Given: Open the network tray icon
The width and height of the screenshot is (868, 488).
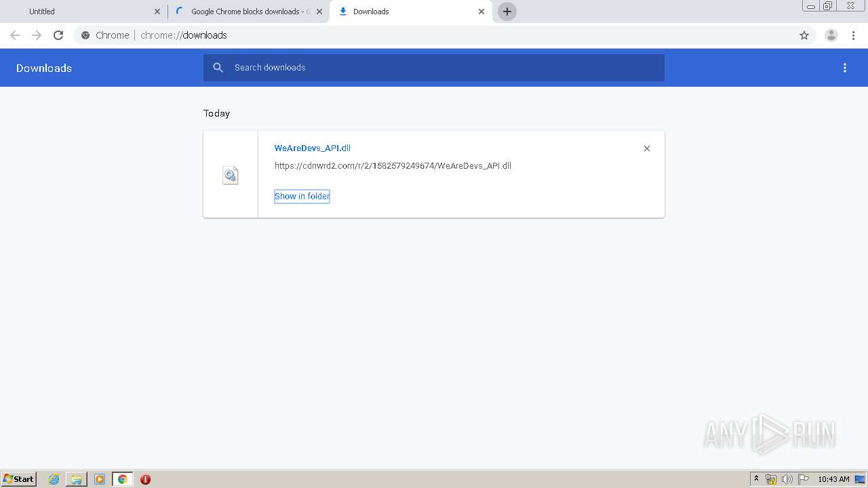Looking at the screenshot, I should click(x=771, y=479).
